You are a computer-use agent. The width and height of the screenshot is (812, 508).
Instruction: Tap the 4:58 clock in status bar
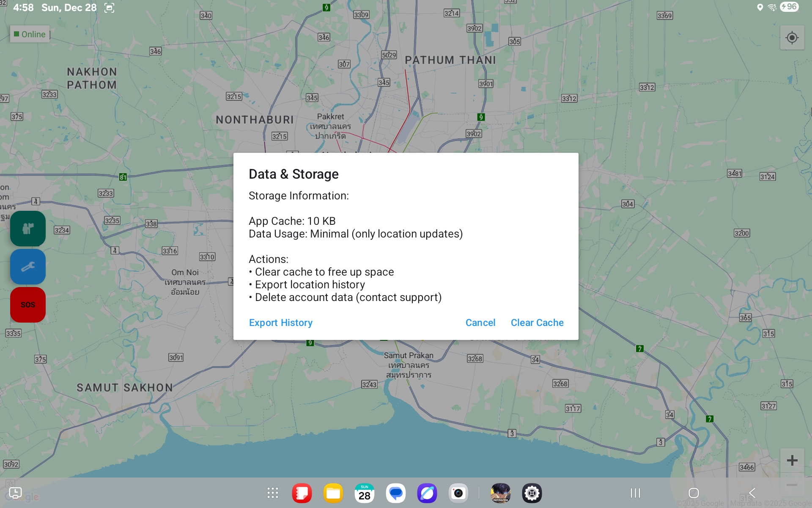pos(23,8)
